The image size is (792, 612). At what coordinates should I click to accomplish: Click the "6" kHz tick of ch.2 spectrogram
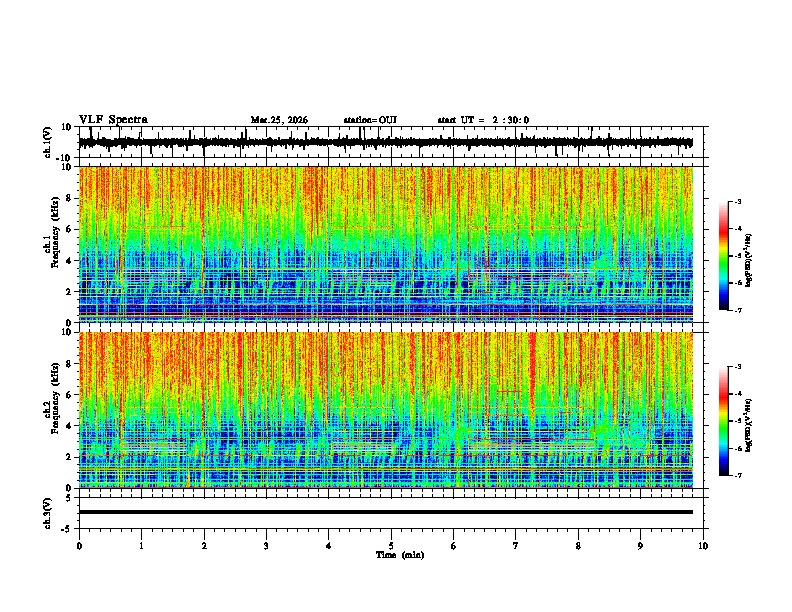click(70, 394)
